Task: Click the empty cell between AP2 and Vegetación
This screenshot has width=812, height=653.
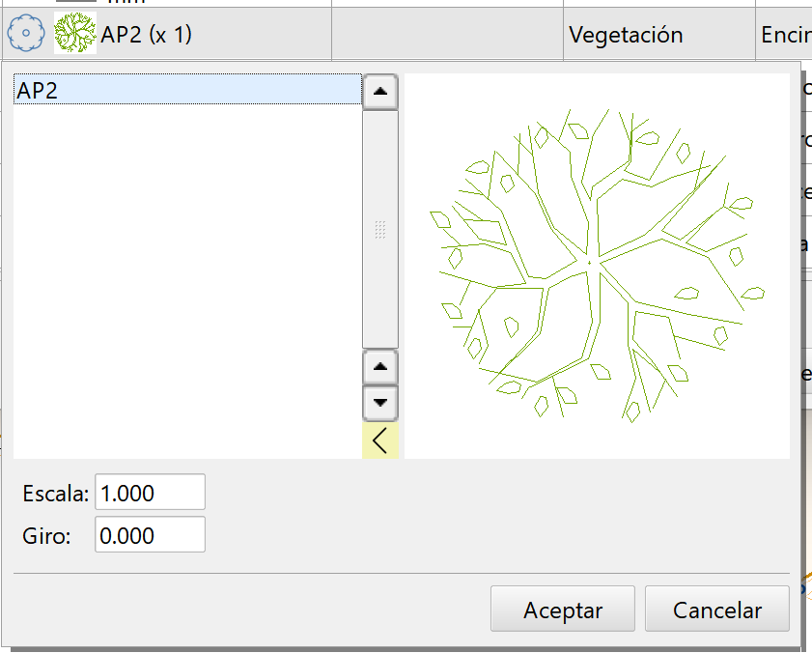Action: 446,35
